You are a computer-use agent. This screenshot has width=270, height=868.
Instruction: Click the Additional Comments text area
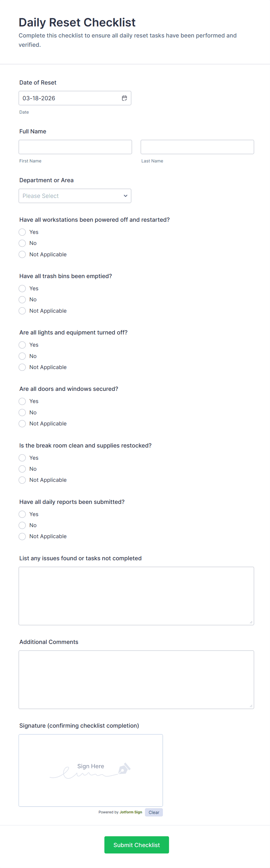click(136, 679)
